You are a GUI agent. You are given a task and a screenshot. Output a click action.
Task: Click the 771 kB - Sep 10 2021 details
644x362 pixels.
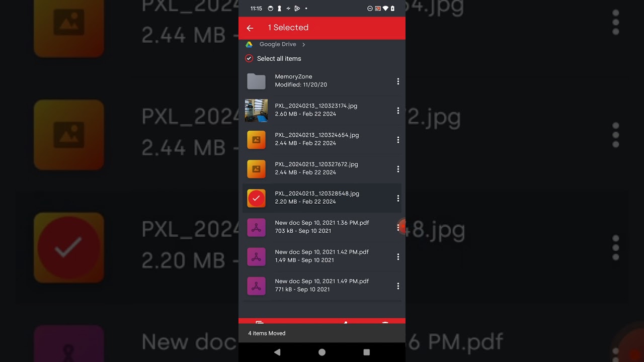(302, 289)
